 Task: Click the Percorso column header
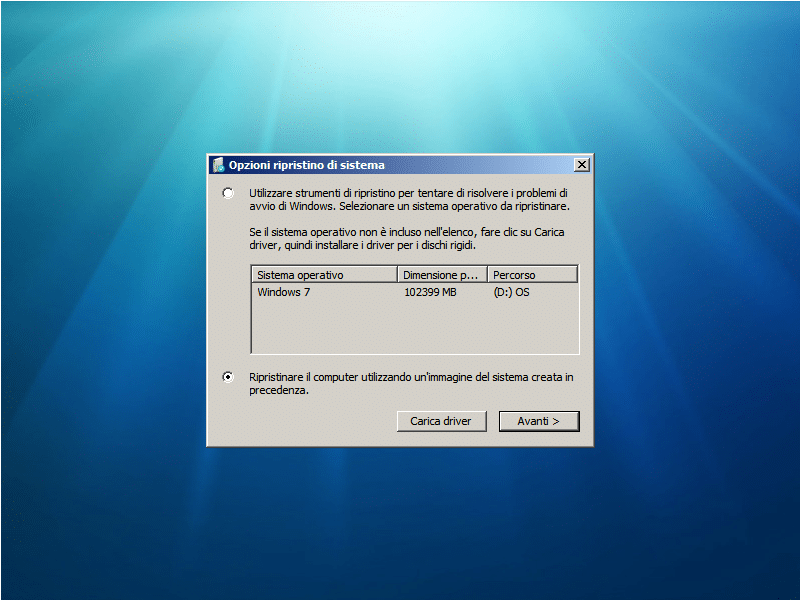(533, 274)
